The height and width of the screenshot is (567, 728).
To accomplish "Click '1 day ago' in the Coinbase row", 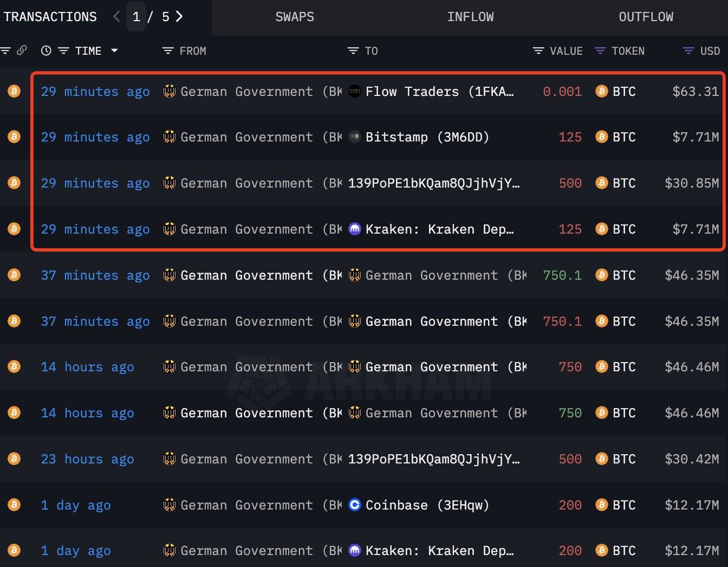I will click(x=76, y=505).
